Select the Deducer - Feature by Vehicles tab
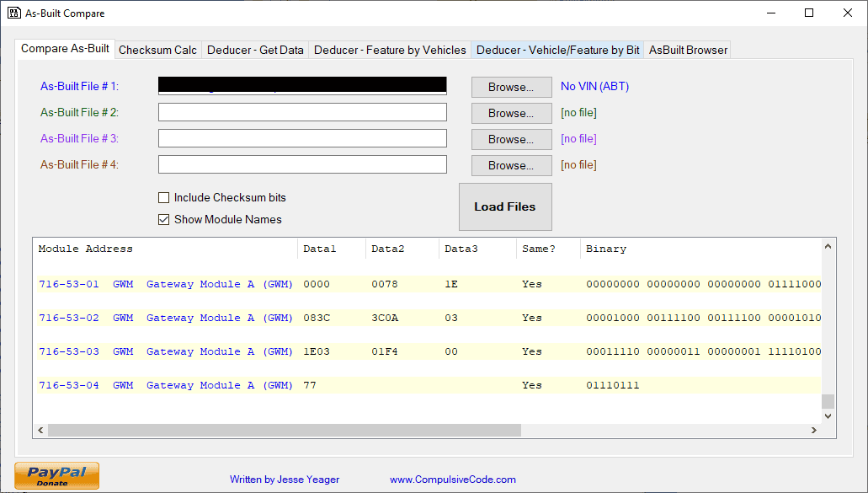The height and width of the screenshot is (493, 868). [390, 50]
